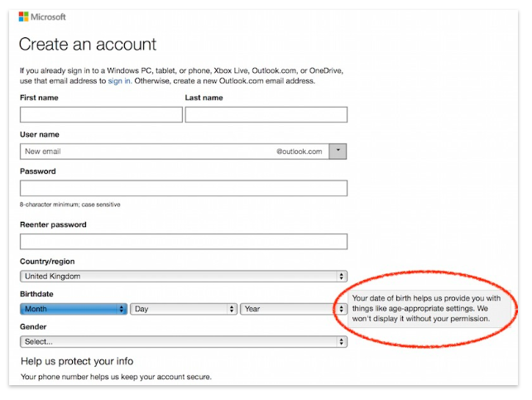The height and width of the screenshot is (400, 532).
Task: Open the Gender Select dropdown
Action: click(184, 341)
